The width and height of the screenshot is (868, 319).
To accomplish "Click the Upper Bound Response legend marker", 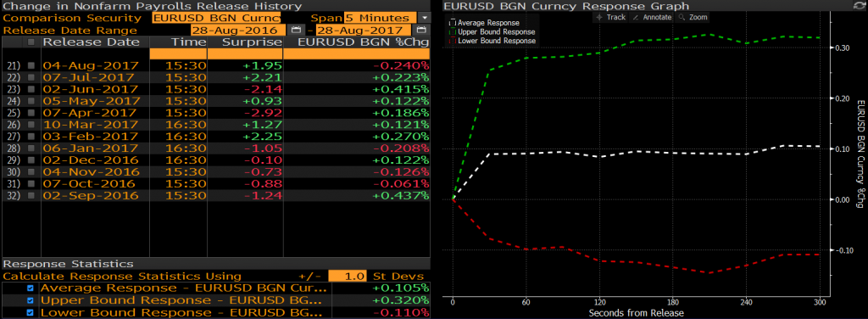I will [453, 32].
